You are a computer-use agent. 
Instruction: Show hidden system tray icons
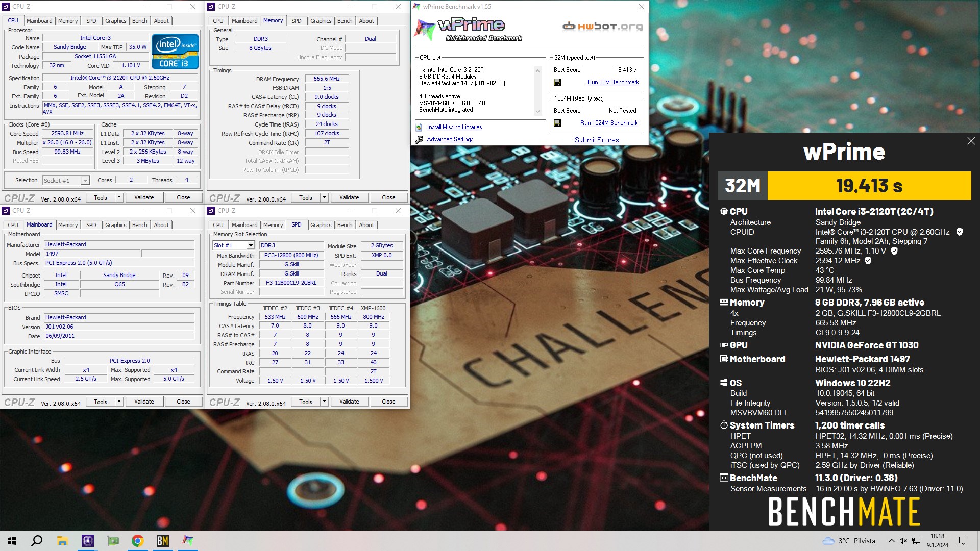tap(891, 541)
